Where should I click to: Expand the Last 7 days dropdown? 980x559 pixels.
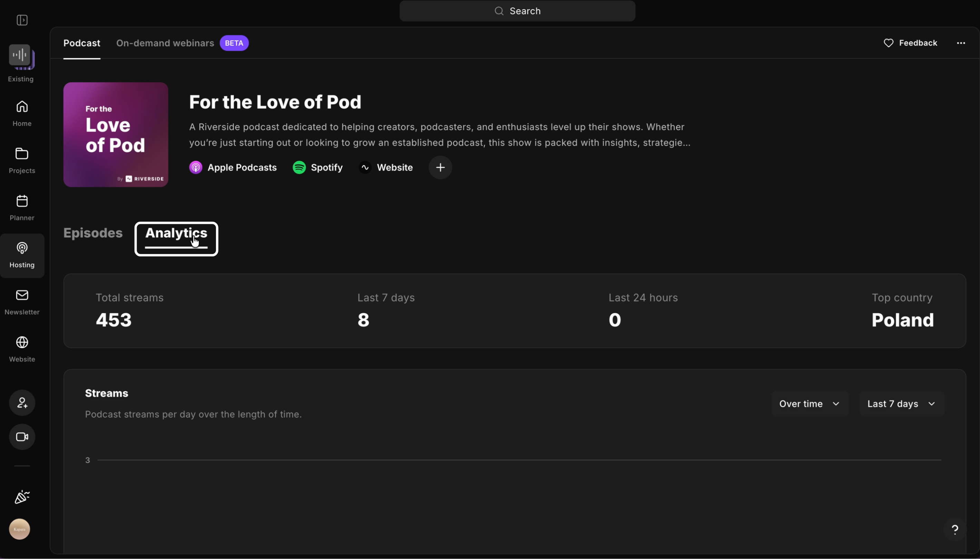point(901,404)
